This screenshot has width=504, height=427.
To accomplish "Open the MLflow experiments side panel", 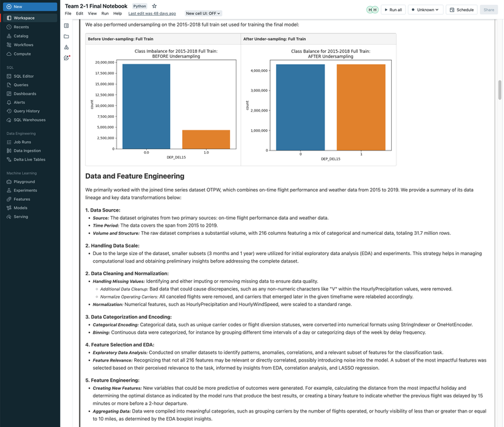I will pyautogui.click(x=66, y=47).
